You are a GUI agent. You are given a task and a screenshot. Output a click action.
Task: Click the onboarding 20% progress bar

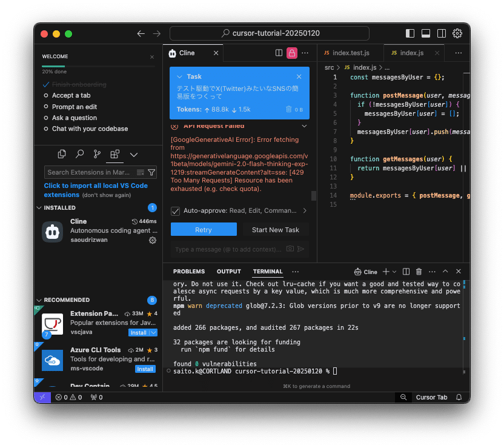click(98, 66)
